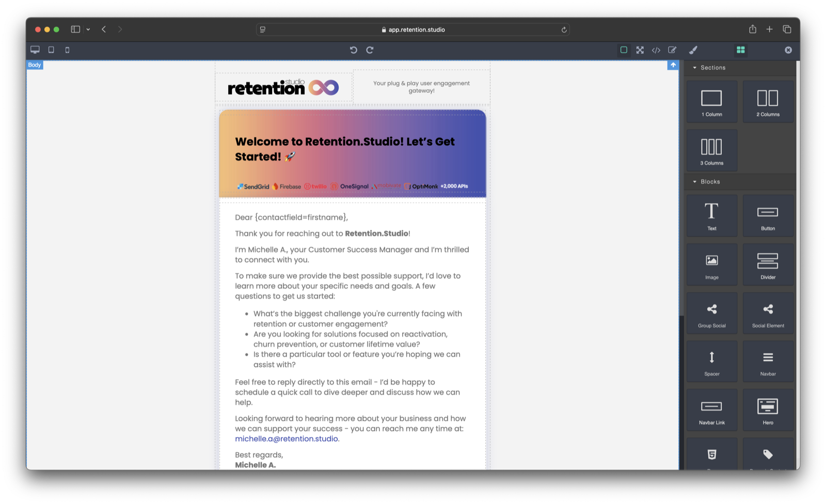Switch to desktop device preview
The width and height of the screenshot is (826, 504).
(x=35, y=50)
